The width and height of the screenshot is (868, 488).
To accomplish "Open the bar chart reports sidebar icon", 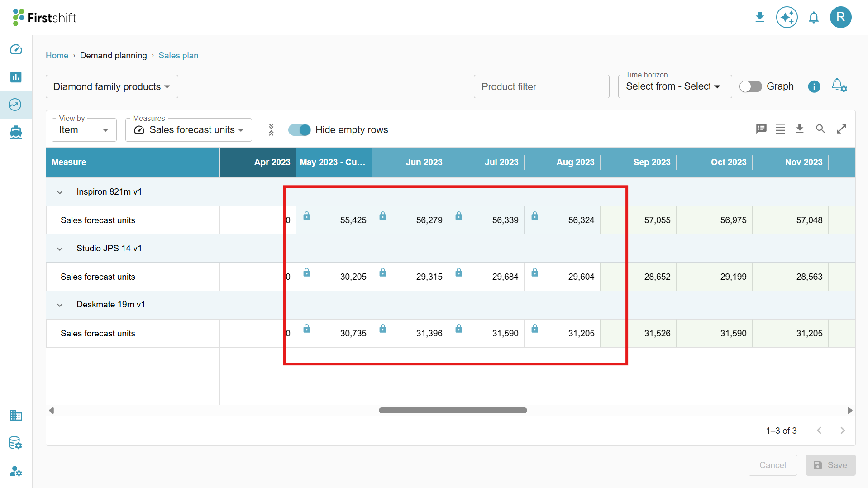I will [x=16, y=77].
